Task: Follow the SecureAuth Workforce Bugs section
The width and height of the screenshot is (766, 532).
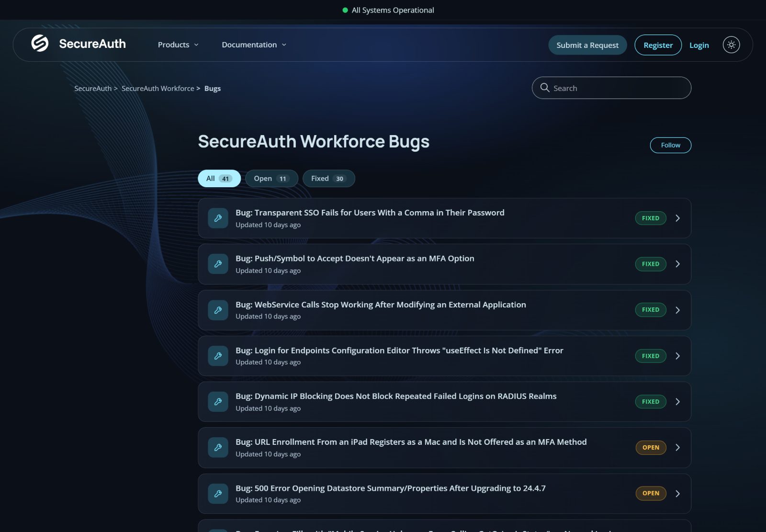Action: pyautogui.click(x=670, y=145)
